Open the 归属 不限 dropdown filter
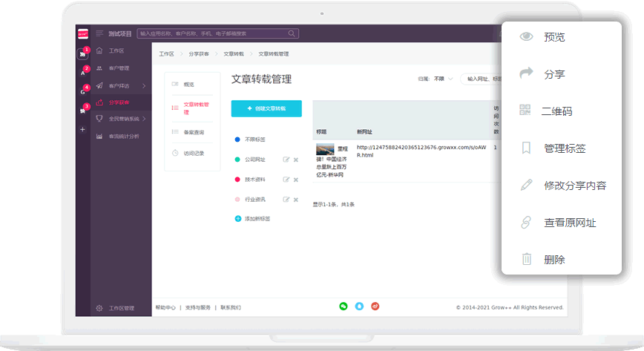This screenshot has height=351, width=644. coord(443,79)
